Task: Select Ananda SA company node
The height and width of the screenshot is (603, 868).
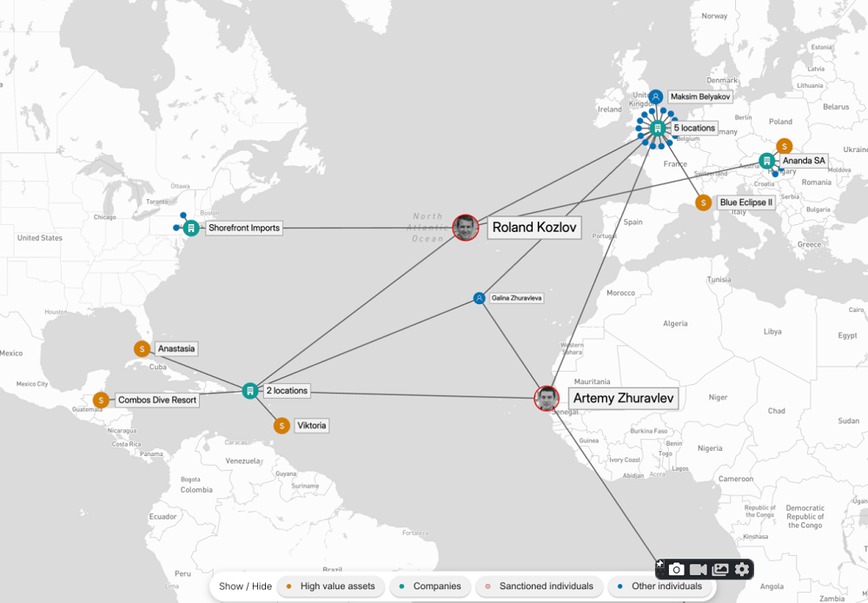Action: tap(766, 161)
